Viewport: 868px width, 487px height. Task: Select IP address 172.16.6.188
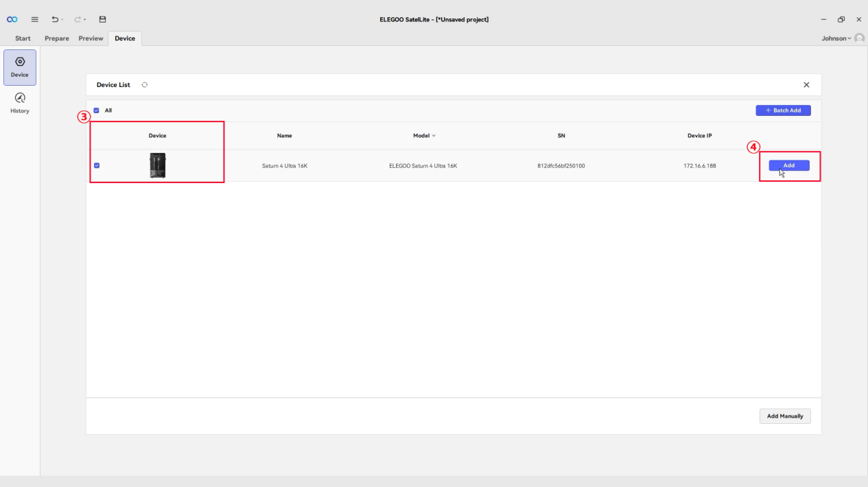point(700,166)
